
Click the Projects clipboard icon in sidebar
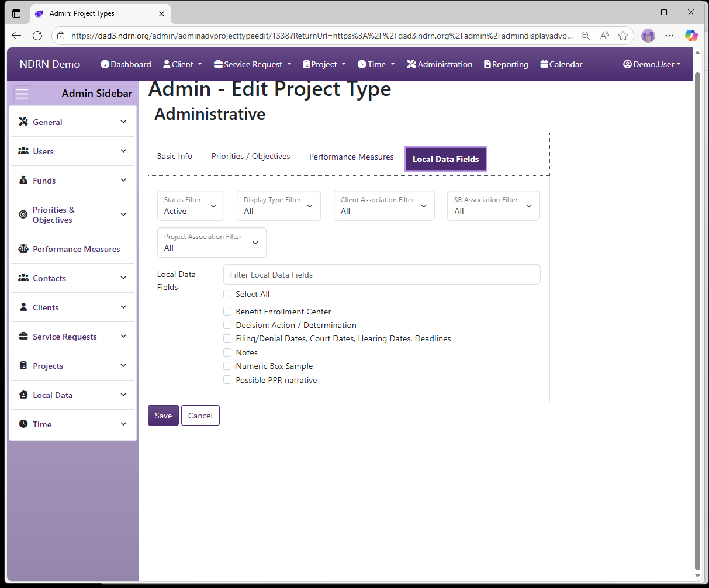[23, 365]
